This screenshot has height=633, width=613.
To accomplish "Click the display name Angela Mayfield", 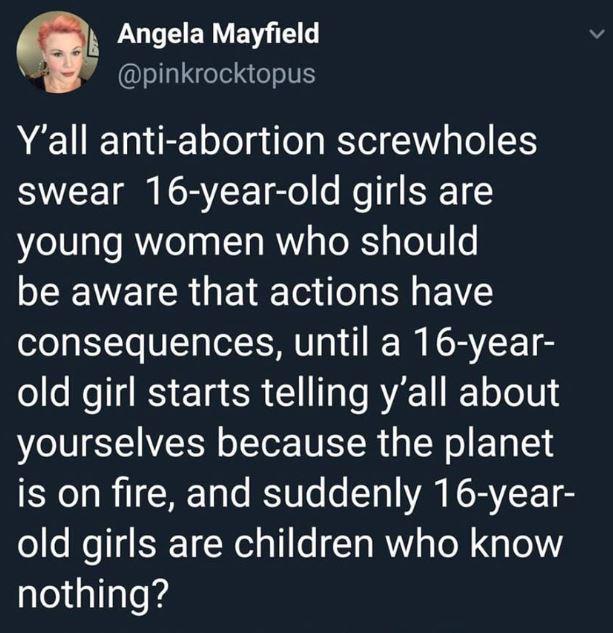I will [x=219, y=33].
